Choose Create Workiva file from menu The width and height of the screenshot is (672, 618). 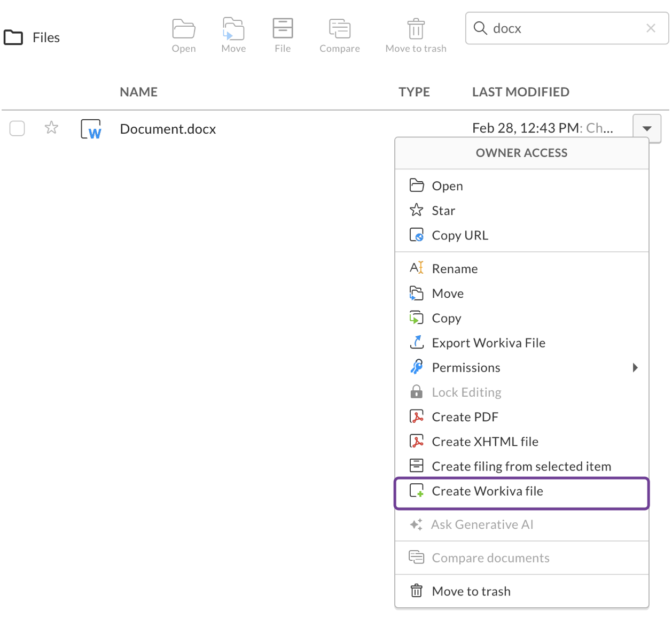pos(487,491)
